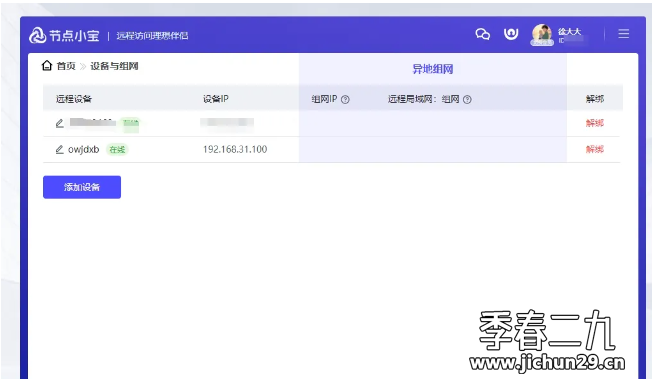Click the 节点小宝 logo icon
The height and width of the screenshot is (379, 652).
tap(37, 35)
